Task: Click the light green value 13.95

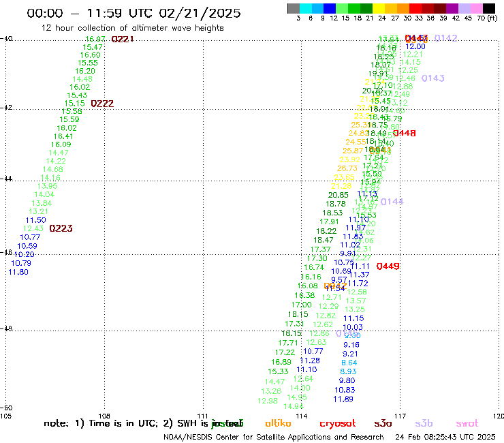Action: (47, 186)
